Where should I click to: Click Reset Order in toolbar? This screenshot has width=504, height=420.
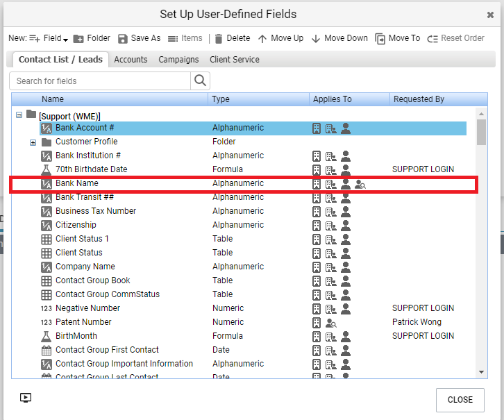tap(455, 38)
